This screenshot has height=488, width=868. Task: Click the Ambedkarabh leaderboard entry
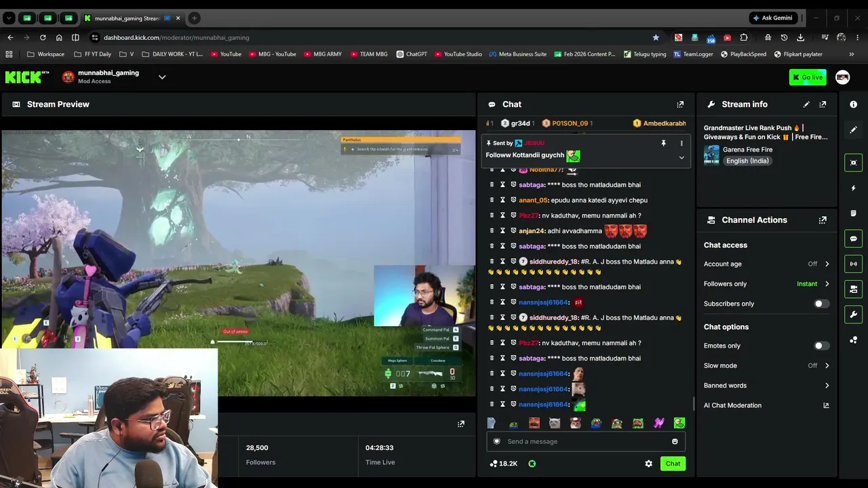coord(659,123)
